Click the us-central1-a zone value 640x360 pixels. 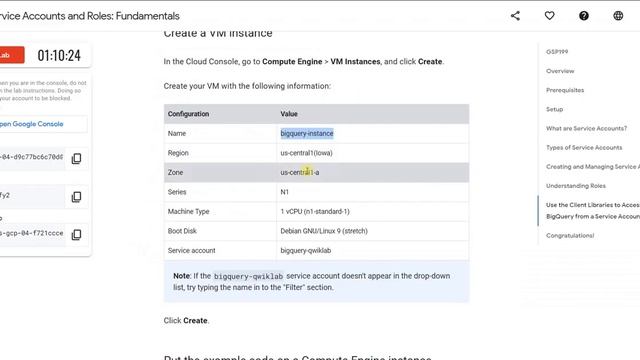pos(300,173)
